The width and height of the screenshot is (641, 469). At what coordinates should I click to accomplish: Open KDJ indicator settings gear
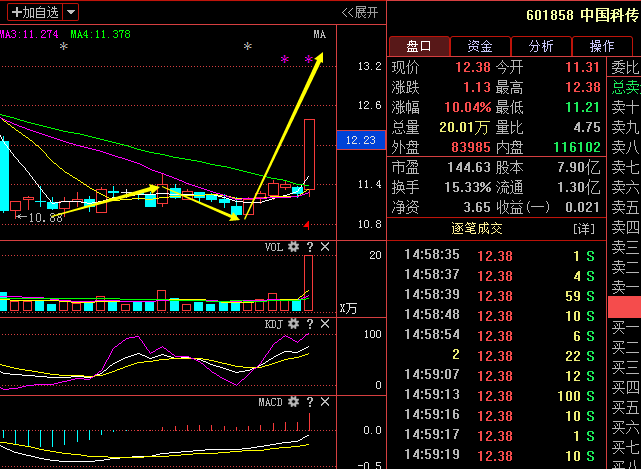(x=293, y=325)
